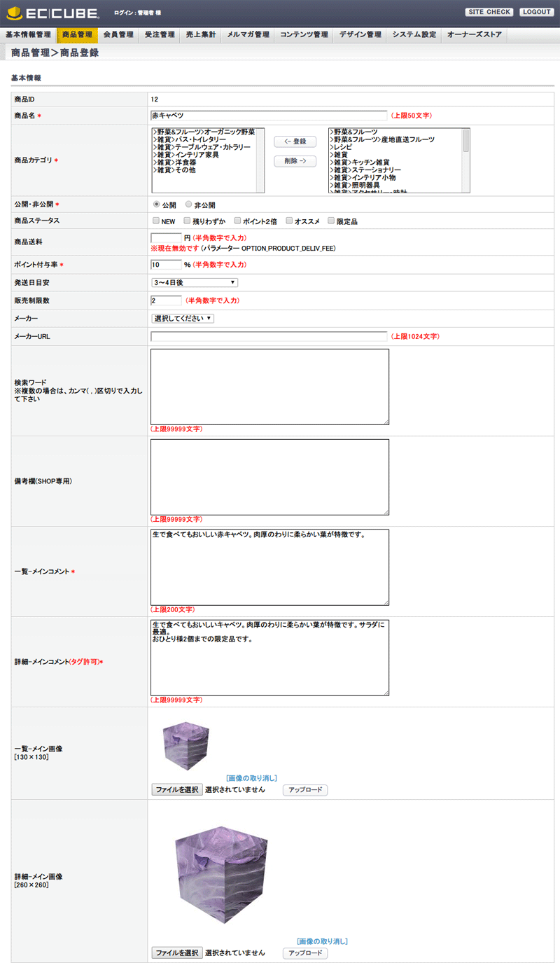This screenshot has height=963, width=560.
Task: Check the NEW status checkbox
Action: pyautogui.click(x=155, y=221)
